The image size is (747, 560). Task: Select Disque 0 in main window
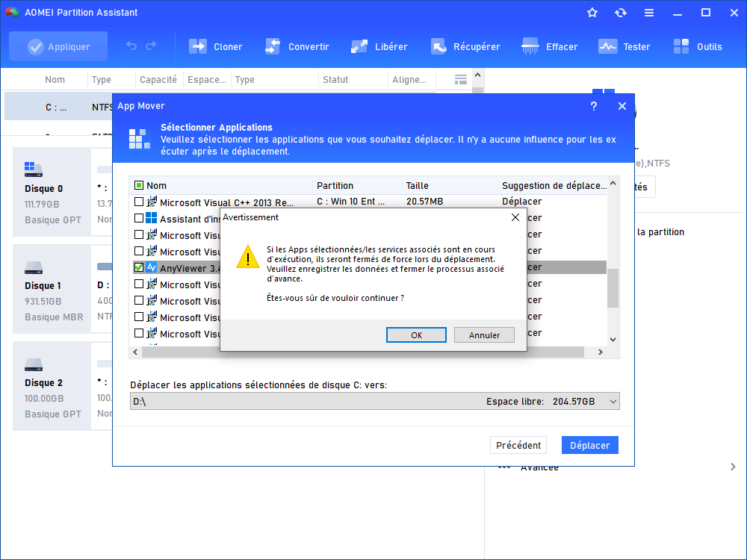[52, 192]
